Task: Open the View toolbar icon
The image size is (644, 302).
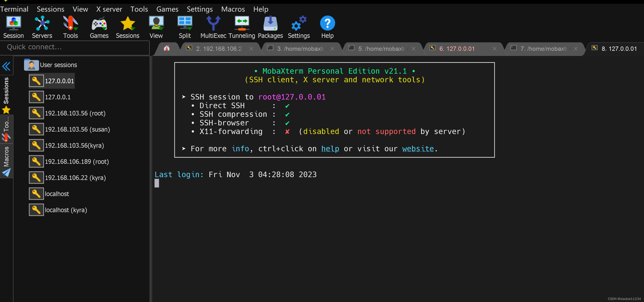Action: (156, 27)
